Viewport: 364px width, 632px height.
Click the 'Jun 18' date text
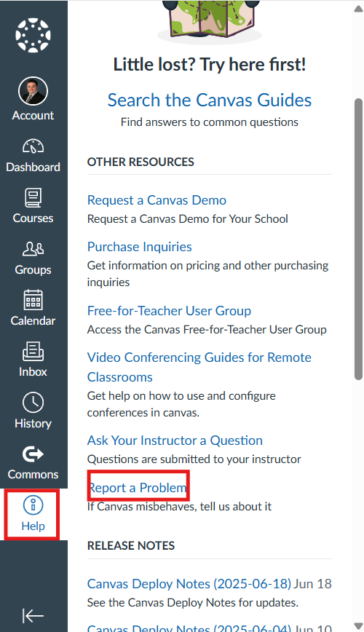(312, 584)
